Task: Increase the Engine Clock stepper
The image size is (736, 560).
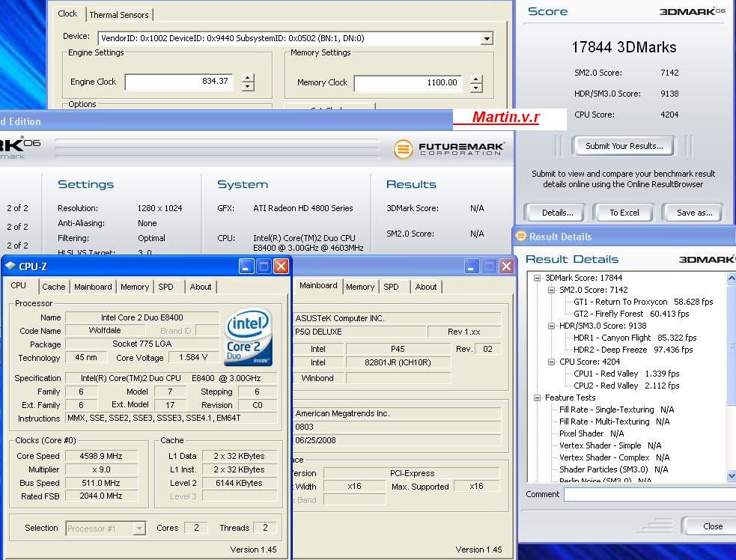Action: point(248,78)
